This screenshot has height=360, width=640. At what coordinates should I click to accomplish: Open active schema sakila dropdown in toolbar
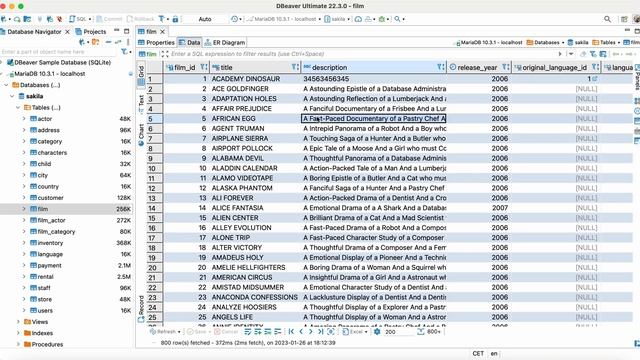[x=338, y=19]
